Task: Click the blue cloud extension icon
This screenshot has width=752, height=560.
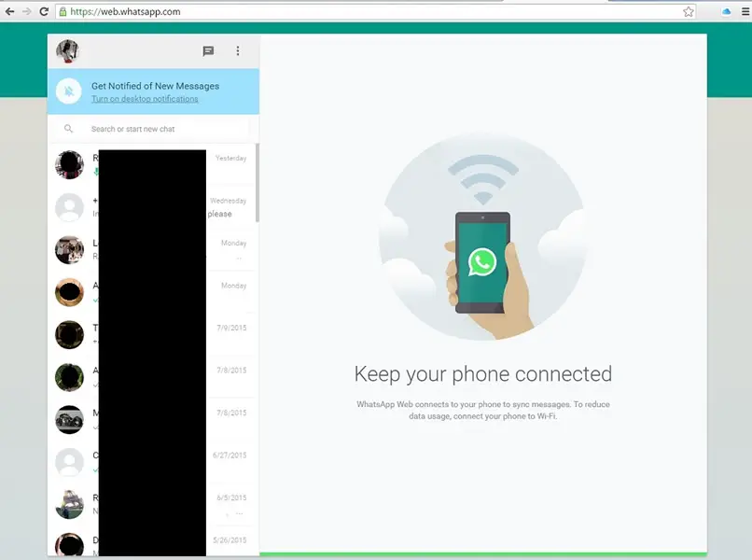Action: click(x=726, y=11)
